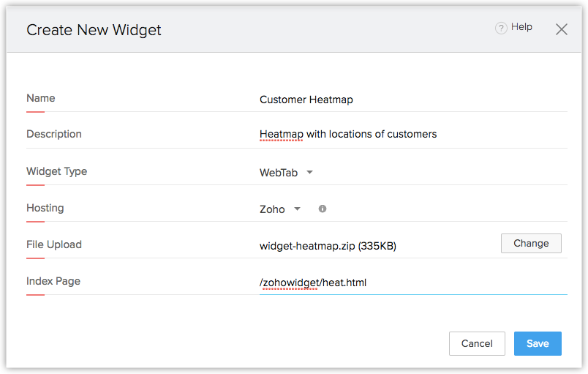Click the Hosting field label

[45, 208]
